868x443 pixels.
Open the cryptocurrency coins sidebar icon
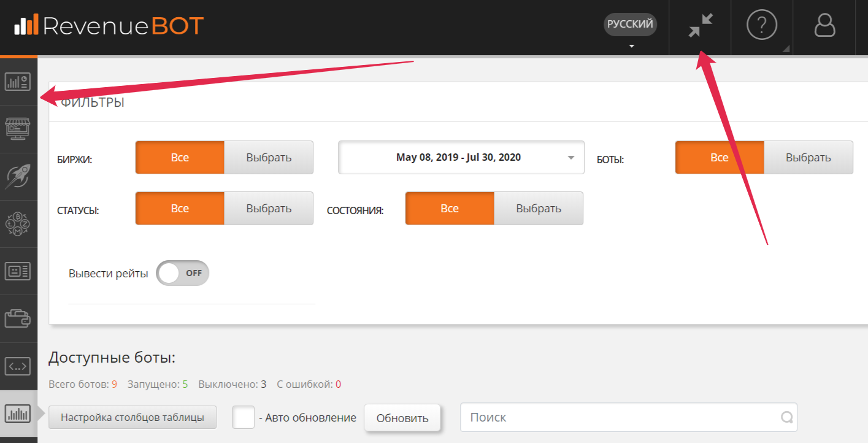18,224
